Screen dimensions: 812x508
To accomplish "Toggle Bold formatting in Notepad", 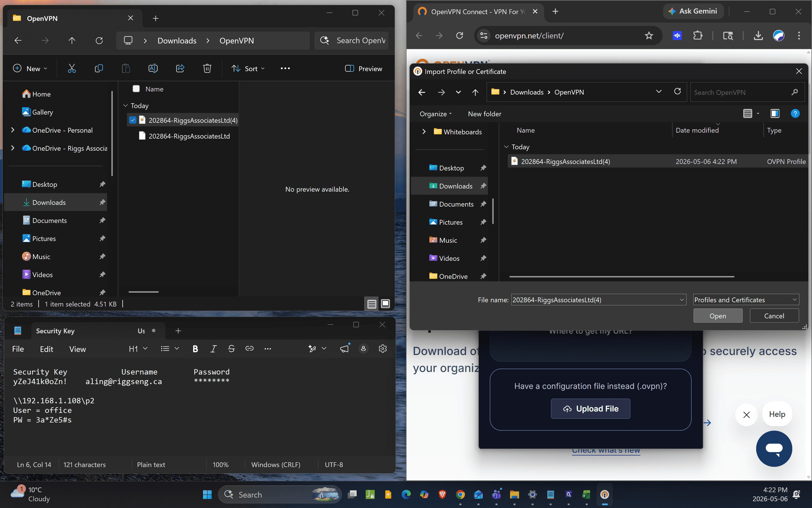I will (195, 349).
